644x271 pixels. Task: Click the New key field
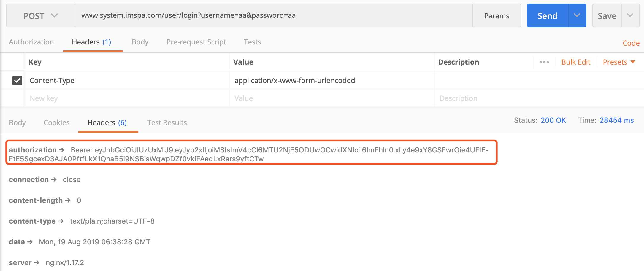pos(127,98)
